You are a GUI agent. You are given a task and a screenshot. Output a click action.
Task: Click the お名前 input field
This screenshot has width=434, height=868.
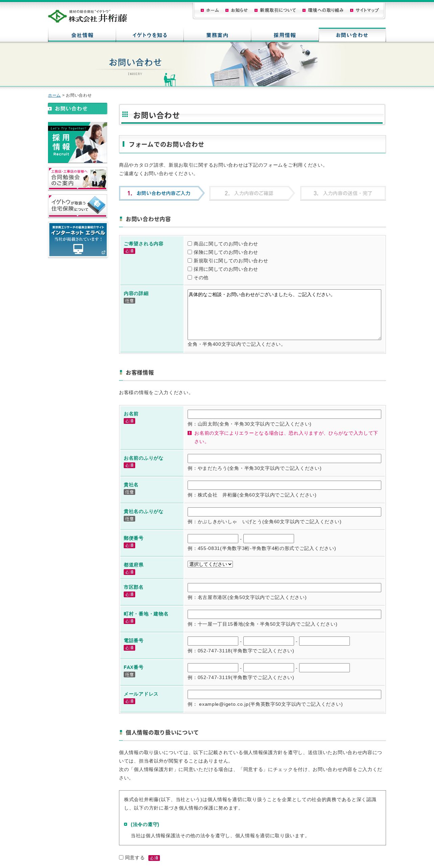[x=284, y=414]
